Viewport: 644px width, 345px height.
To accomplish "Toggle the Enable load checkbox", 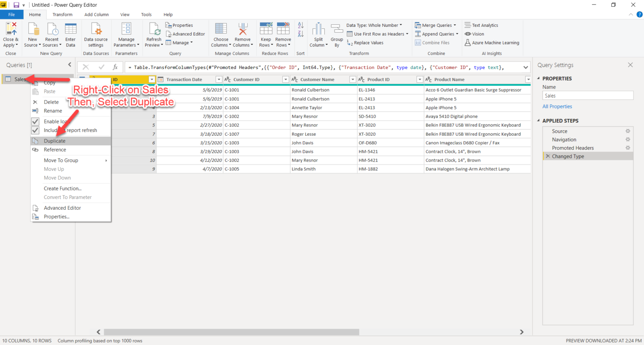I will (35, 121).
